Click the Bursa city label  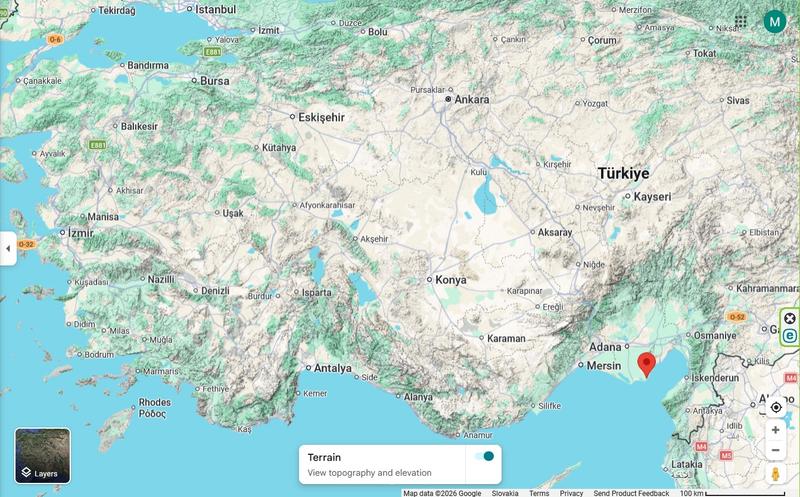coord(214,81)
